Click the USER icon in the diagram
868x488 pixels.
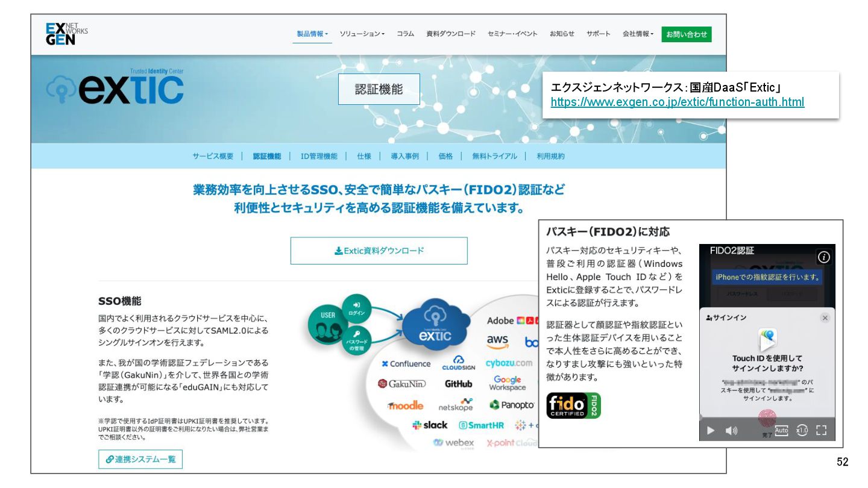pyautogui.click(x=327, y=326)
